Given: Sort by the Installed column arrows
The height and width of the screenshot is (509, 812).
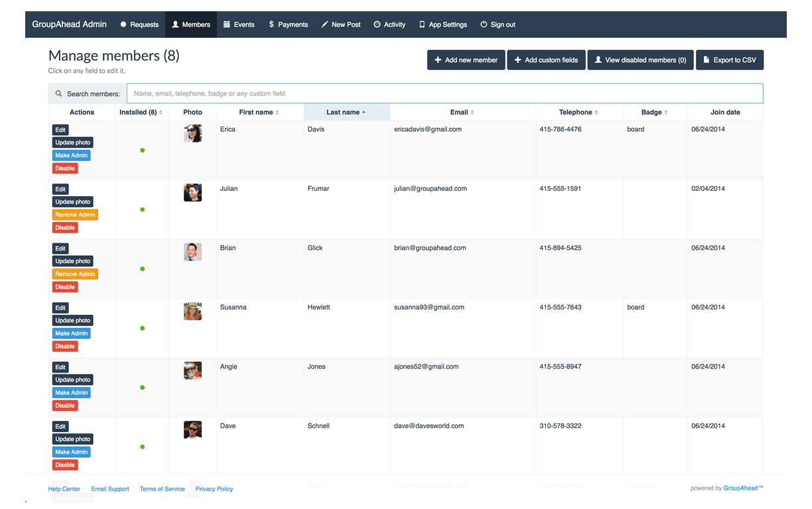Looking at the screenshot, I should [x=161, y=113].
